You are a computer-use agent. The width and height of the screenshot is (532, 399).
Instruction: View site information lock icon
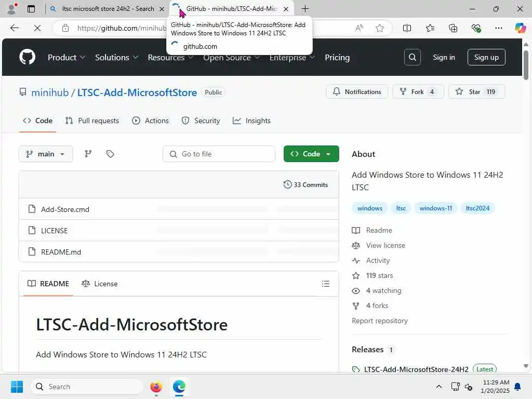pos(65,28)
